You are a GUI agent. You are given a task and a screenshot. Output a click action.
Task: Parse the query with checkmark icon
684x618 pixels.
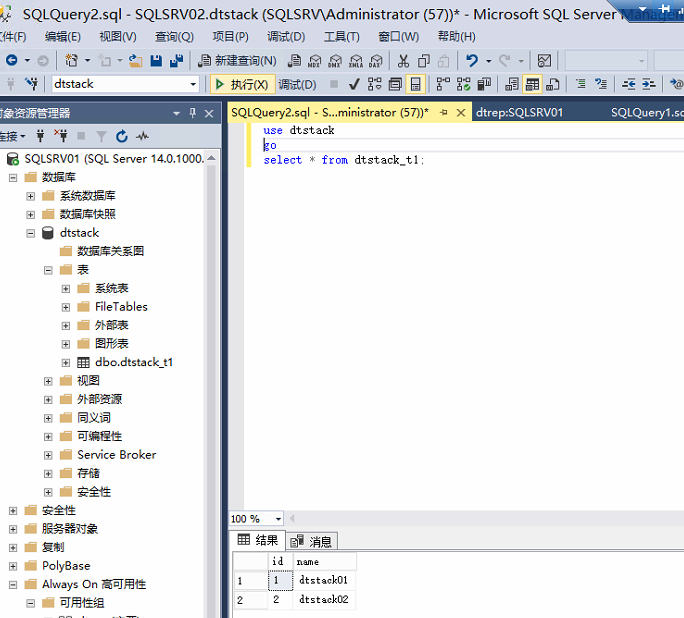click(x=354, y=84)
